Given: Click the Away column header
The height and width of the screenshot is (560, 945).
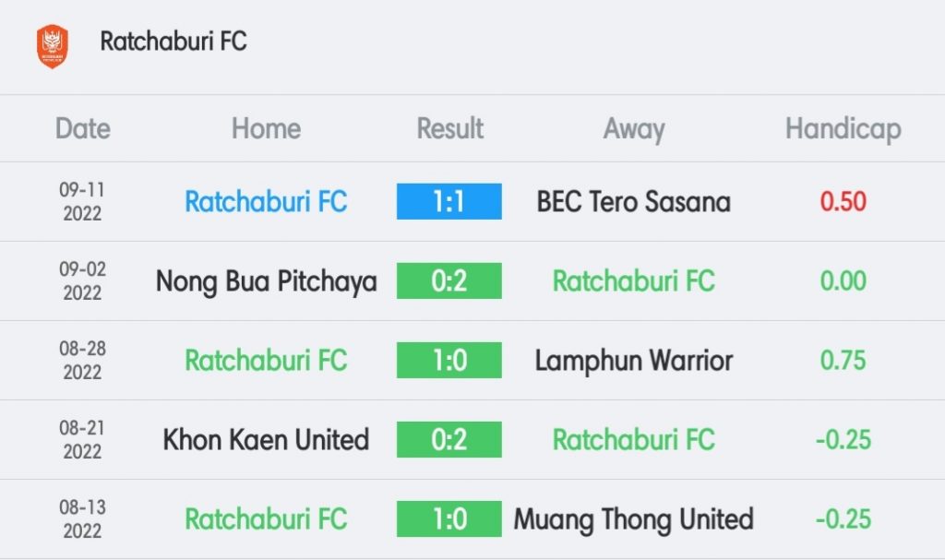Looking at the screenshot, I should tap(634, 129).
